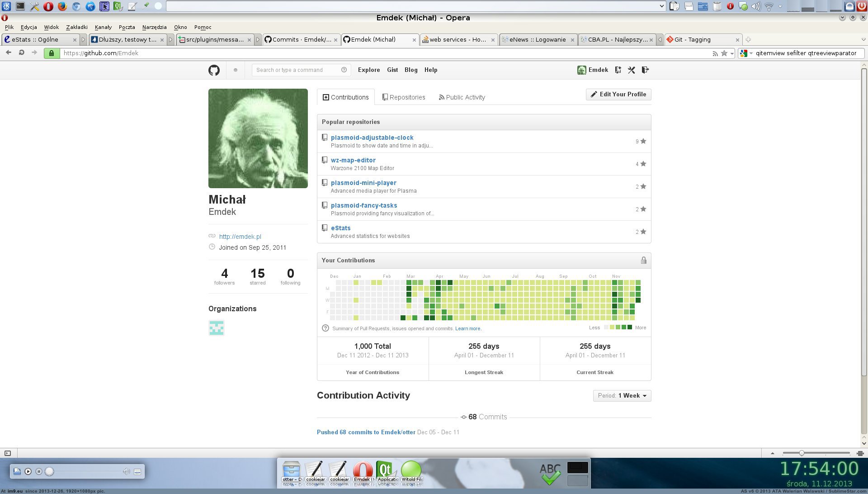This screenshot has height=494, width=868.
Task: Click play in the media player widget
Action: [28, 471]
